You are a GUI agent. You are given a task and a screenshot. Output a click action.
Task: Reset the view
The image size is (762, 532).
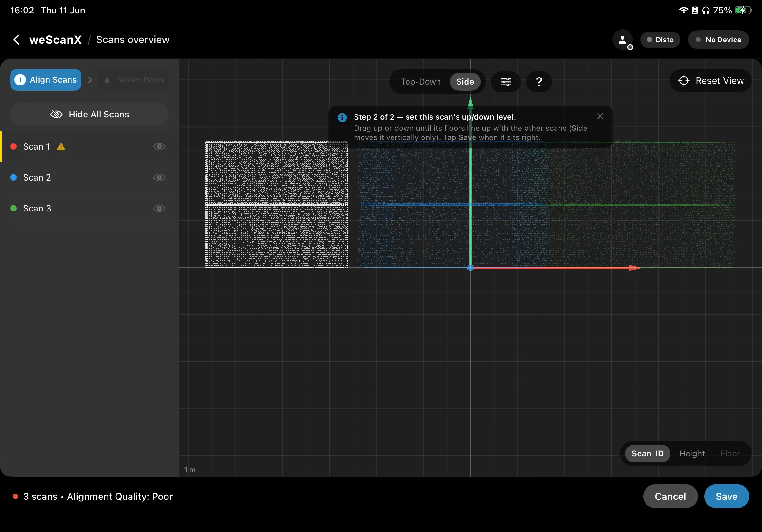710,81
